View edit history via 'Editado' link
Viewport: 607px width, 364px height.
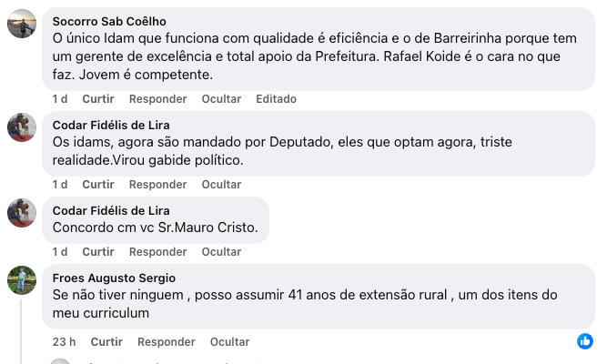click(276, 98)
